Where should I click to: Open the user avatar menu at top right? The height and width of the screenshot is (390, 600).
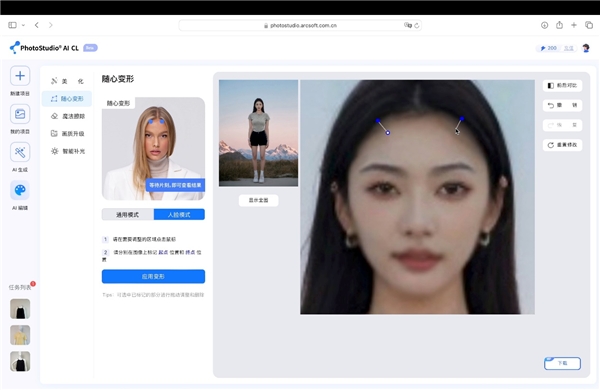pos(585,48)
